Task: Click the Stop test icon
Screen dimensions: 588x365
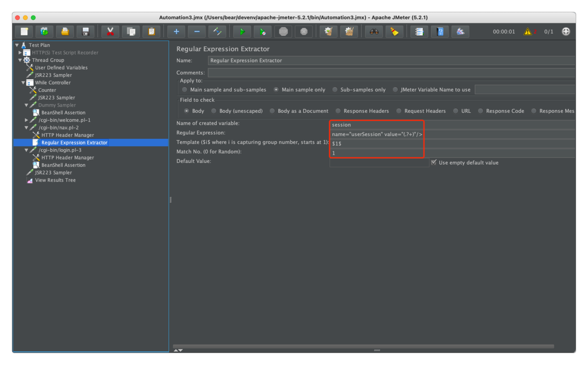Action: coord(283,32)
